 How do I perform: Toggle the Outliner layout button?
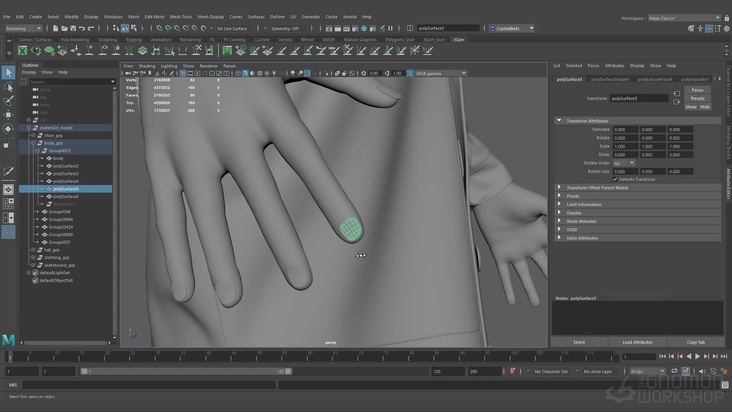(x=8, y=232)
